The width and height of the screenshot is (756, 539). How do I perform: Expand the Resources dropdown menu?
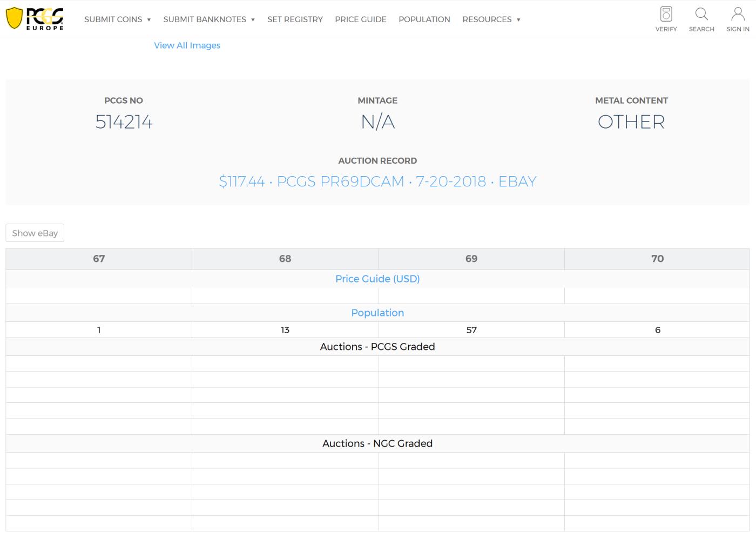point(491,19)
